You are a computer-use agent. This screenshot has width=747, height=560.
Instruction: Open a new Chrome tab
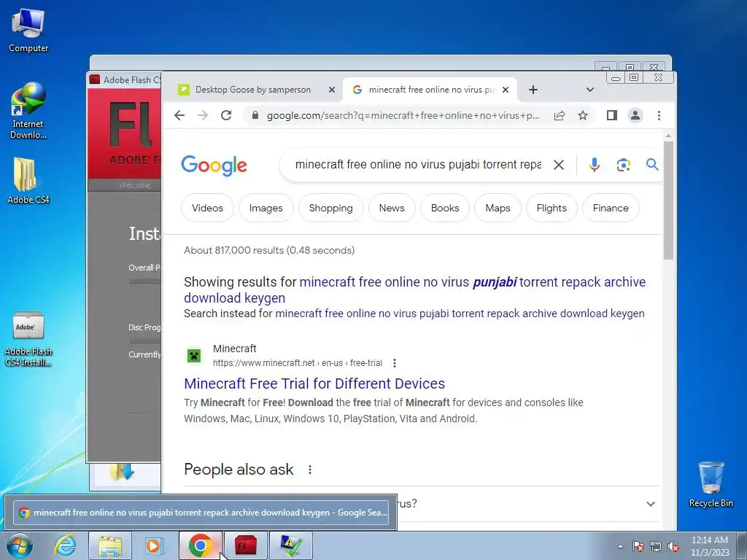tap(533, 90)
